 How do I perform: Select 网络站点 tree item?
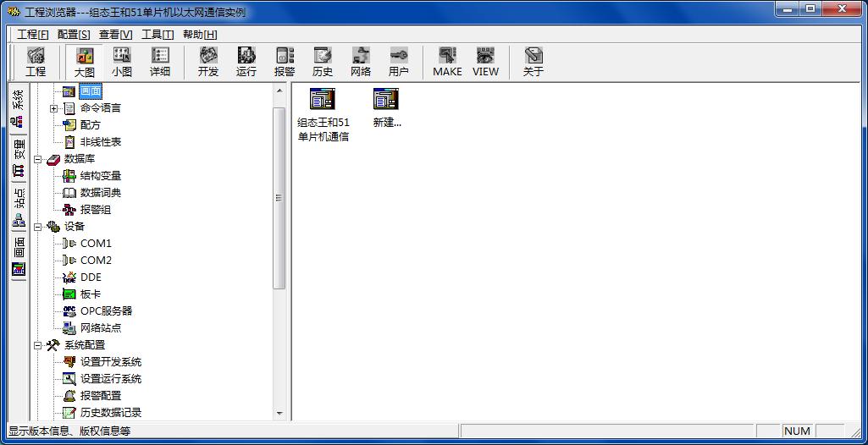[x=101, y=328]
